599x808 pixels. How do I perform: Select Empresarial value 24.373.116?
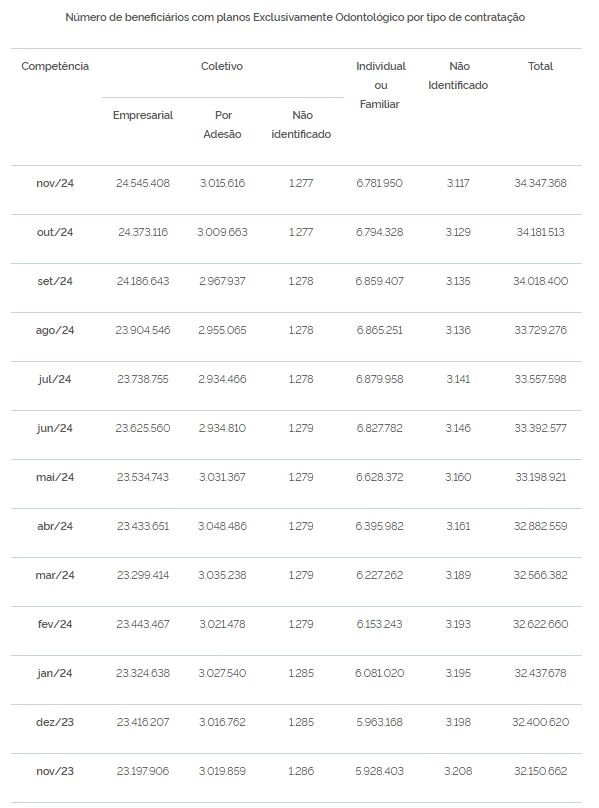pos(143,232)
